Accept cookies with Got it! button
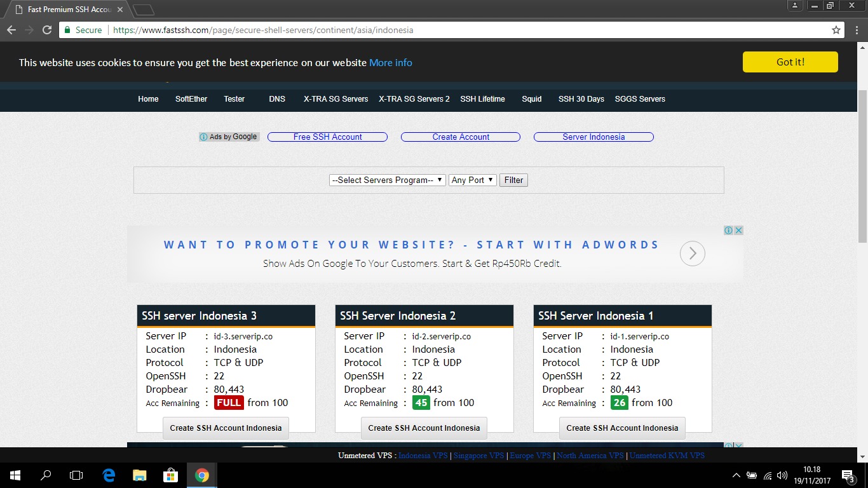 pyautogui.click(x=790, y=62)
